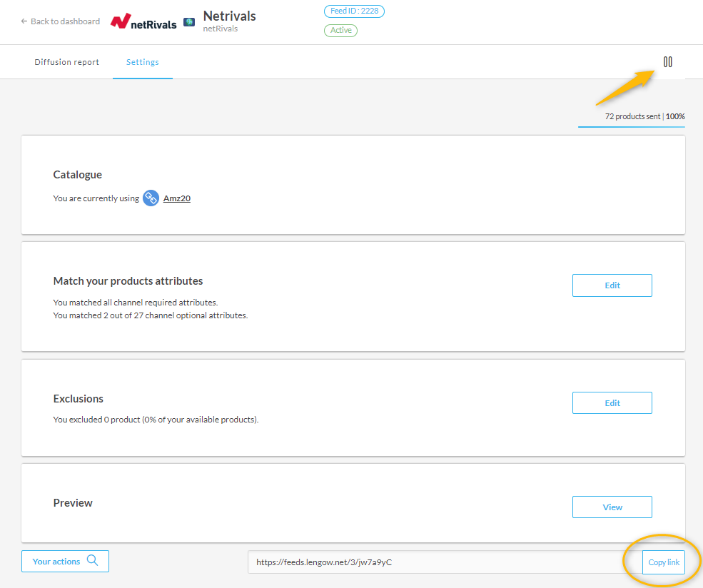703x588 pixels.
Task: View the feed Preview
Action: tap(612, 507)
